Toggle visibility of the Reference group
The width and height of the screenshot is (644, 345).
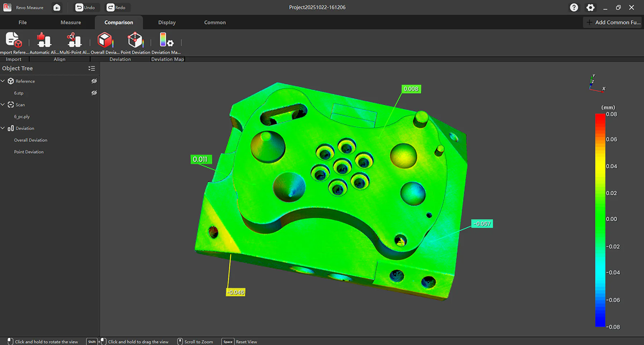[x=94, y=81]
